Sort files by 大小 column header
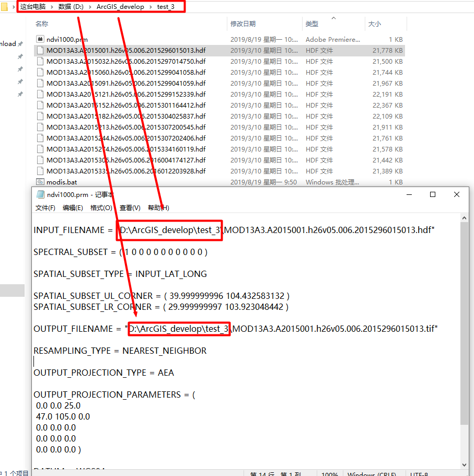This screenshot has width=474, height=476. pyautogui.click(x=374, y=24)
